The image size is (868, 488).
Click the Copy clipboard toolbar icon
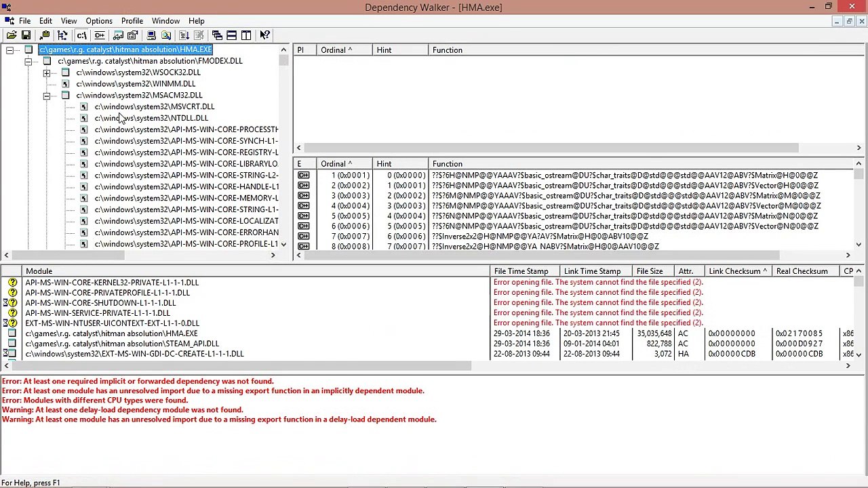point(45,35)
